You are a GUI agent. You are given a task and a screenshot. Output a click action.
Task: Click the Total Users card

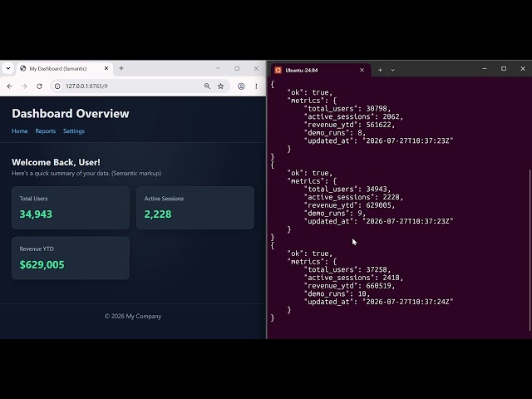71,208
